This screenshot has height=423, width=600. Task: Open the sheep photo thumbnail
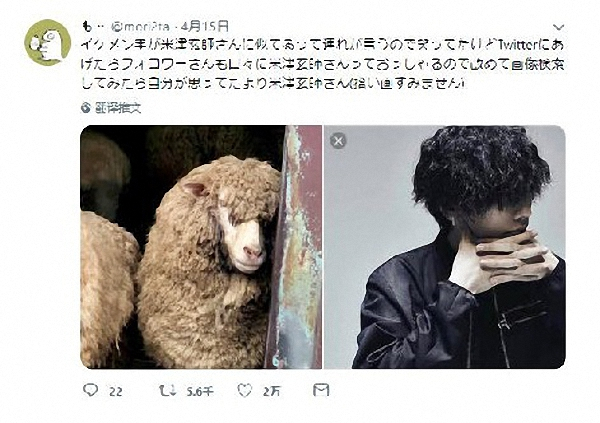click(x=201, y=247)
